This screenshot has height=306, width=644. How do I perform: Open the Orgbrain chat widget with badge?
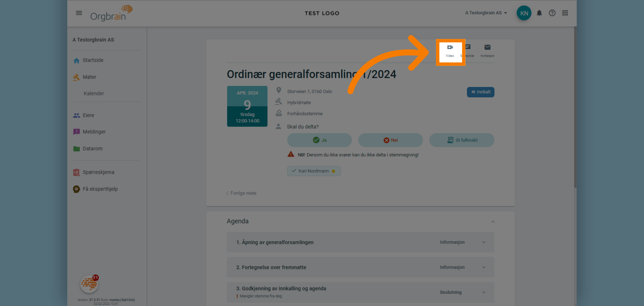(89, 284)
